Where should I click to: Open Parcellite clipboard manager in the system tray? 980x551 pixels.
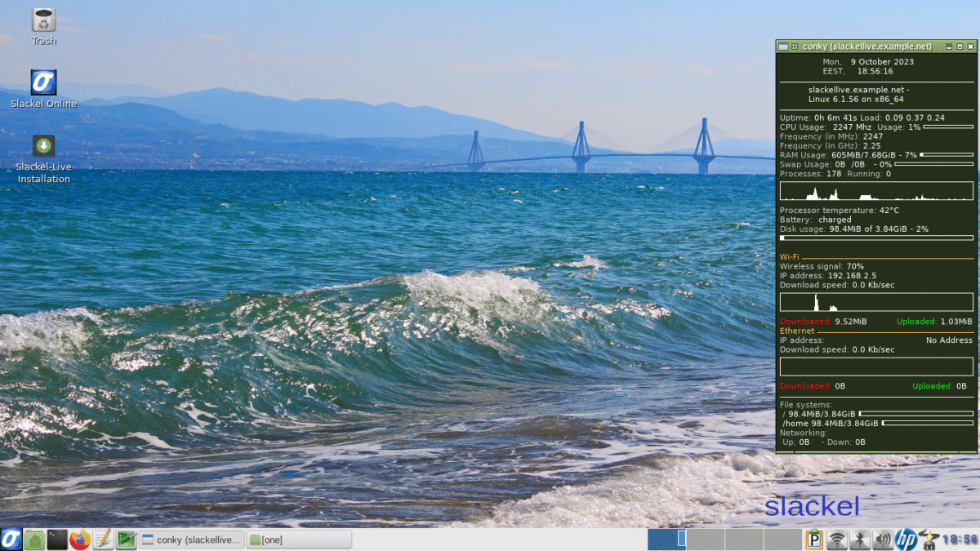click(x=813, y=540)
